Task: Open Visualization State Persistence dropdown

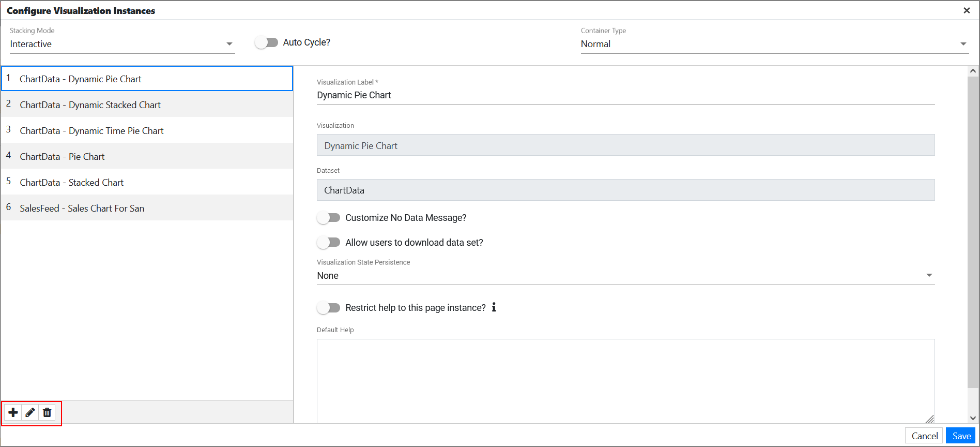Action: click(x=625, y=276)
